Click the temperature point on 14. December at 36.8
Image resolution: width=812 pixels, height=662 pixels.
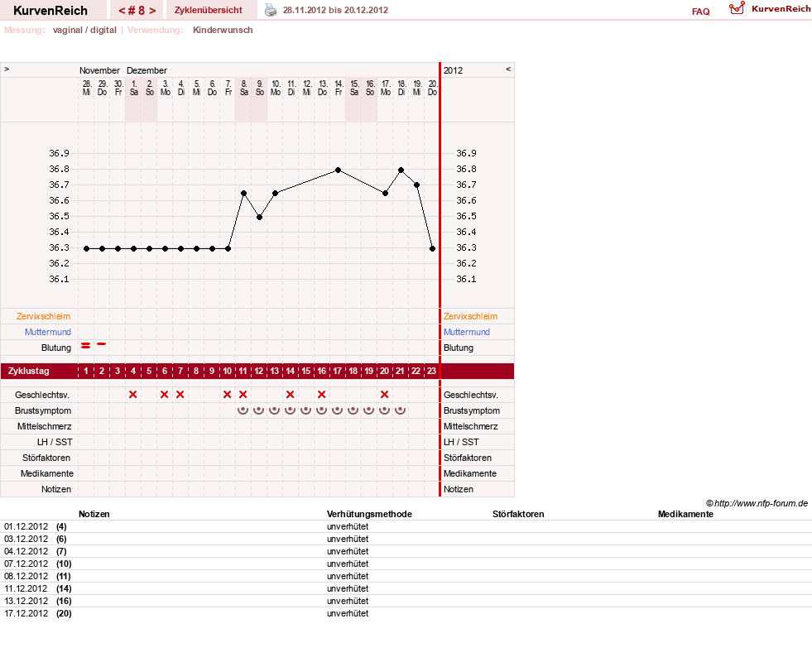(339, 170)
